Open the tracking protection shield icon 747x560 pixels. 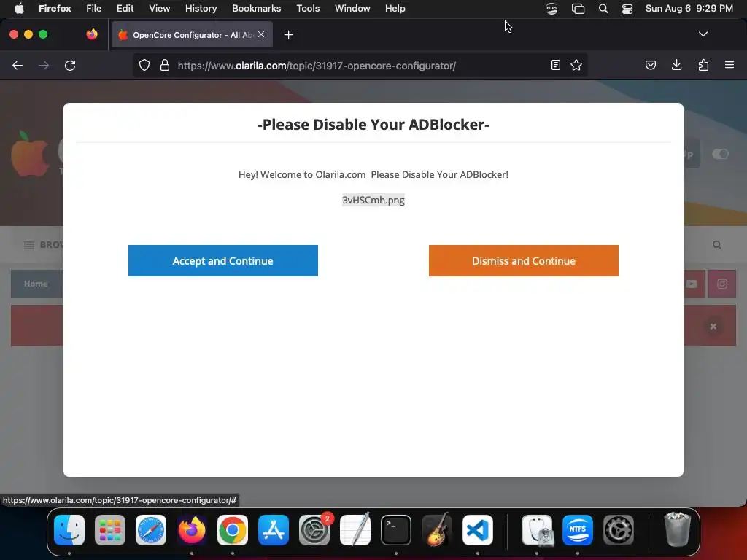point(144,65)
